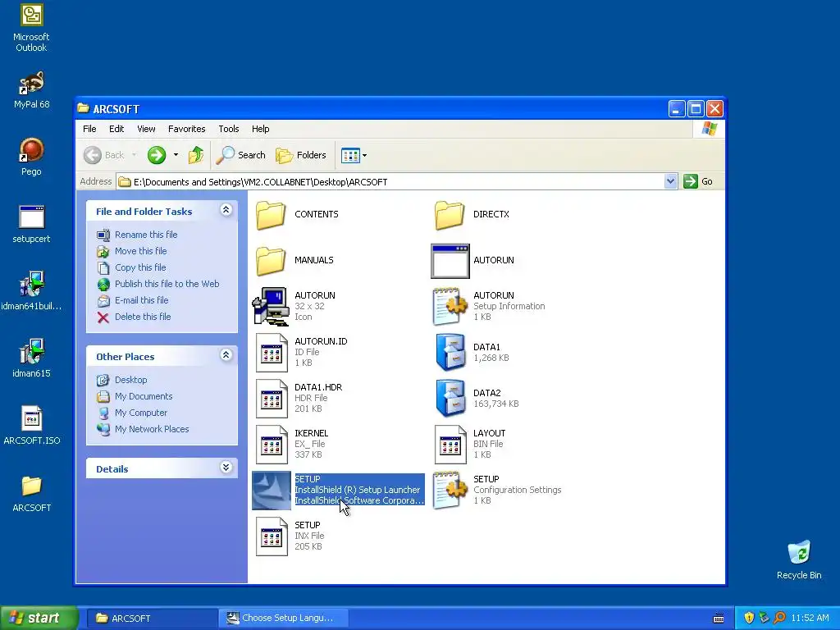This screenshot has width=840, height=630.
Task: Click Copy this file link
Action: pyautogui.click(x=140, y=268)
